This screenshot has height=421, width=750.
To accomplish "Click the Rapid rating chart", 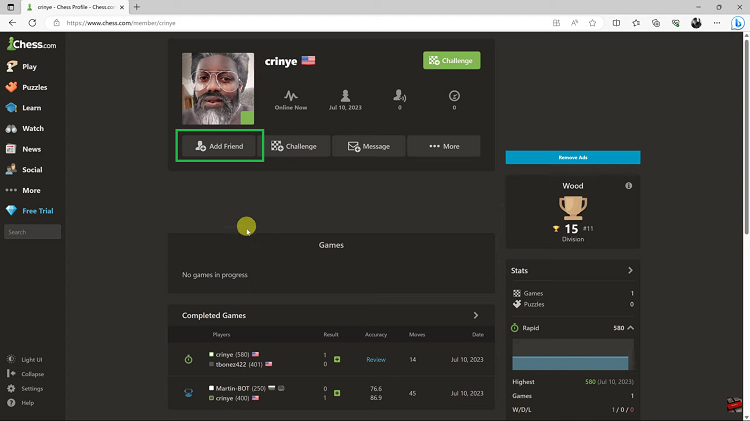I will 573,355.
